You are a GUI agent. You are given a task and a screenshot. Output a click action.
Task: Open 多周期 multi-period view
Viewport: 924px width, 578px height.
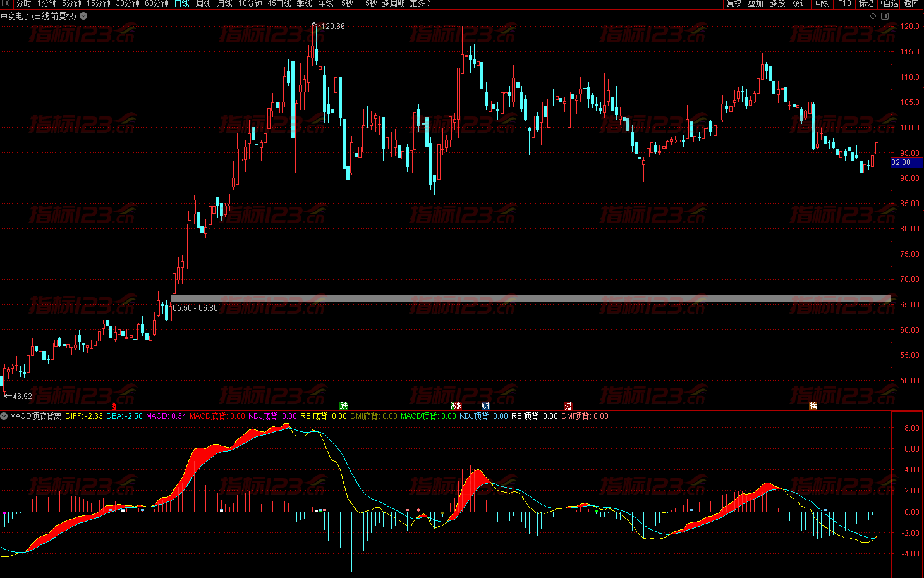(x=393, y=4)
